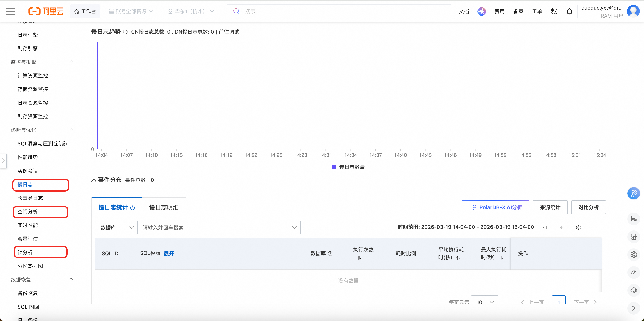This screenshot has width=644, height=321.
Task: Open the 数据库 filter dropdown
Action: [116, 227]
